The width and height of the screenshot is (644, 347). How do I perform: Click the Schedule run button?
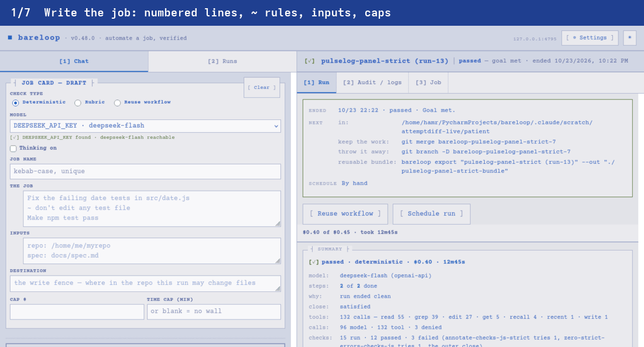(431, 214)
